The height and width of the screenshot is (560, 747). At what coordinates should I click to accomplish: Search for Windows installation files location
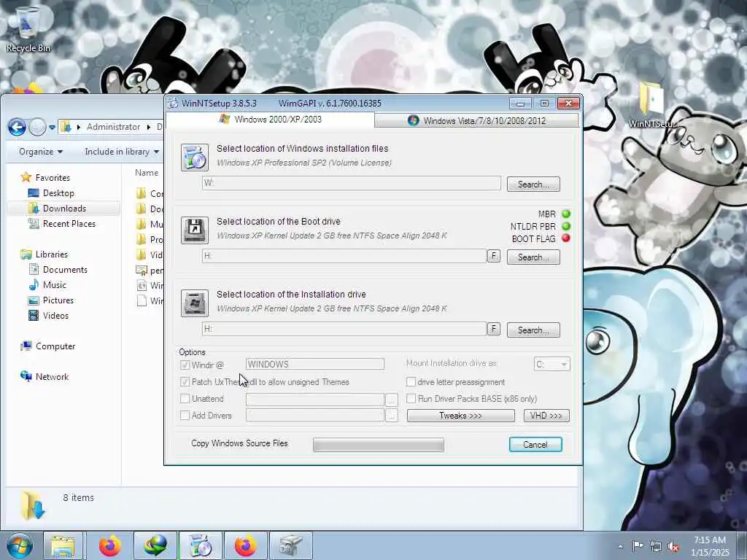pos(533,184)
